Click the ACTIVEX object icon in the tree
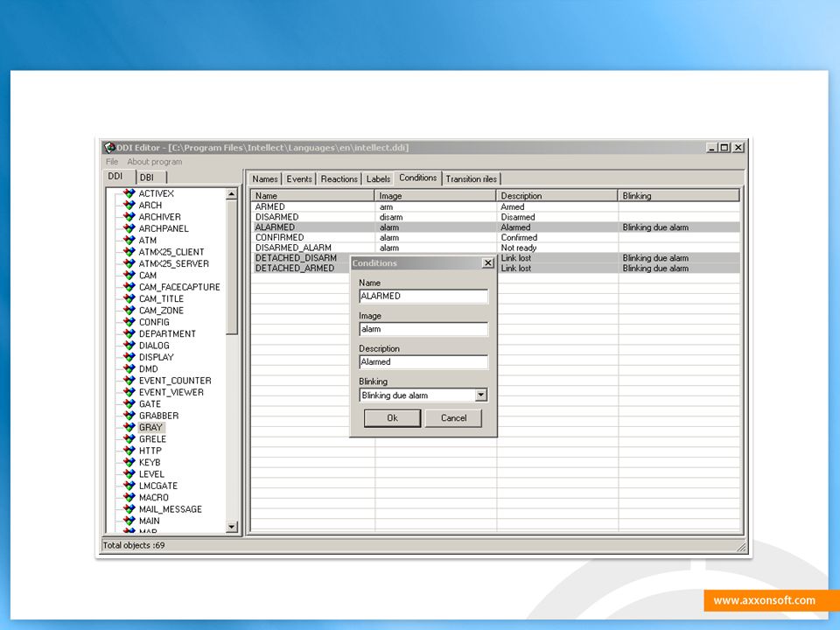840x630 pixels. click(129, 193)
